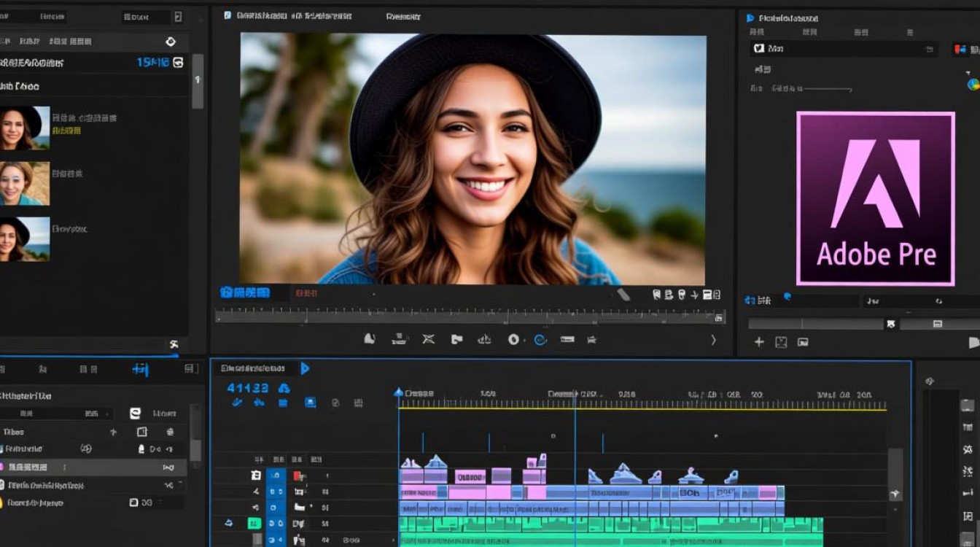Select the bottom clip thumbnail in the media list
Viewport: 980px width, 547px height.
(x=25, y=238)
